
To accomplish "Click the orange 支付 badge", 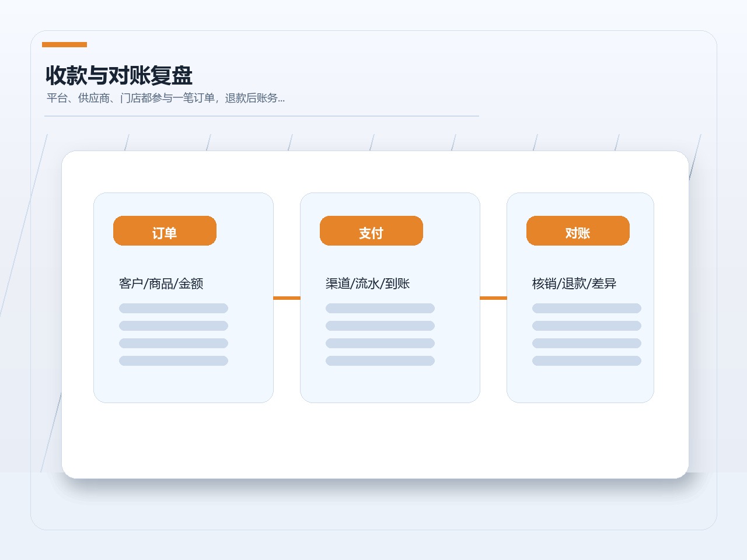I will pyautogui.click(x=371, y=231).
